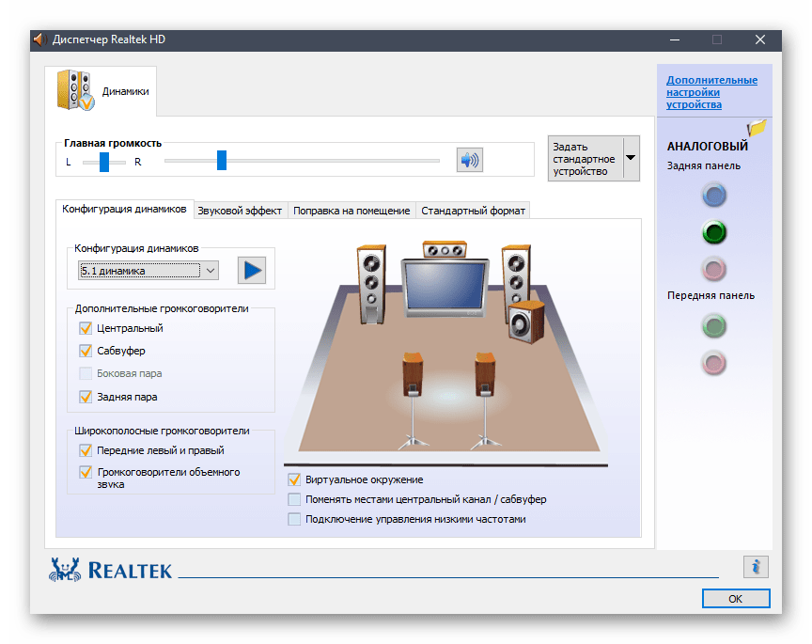
Task: Open the yellow folder connector settings icon
Action: pos(757,128)
